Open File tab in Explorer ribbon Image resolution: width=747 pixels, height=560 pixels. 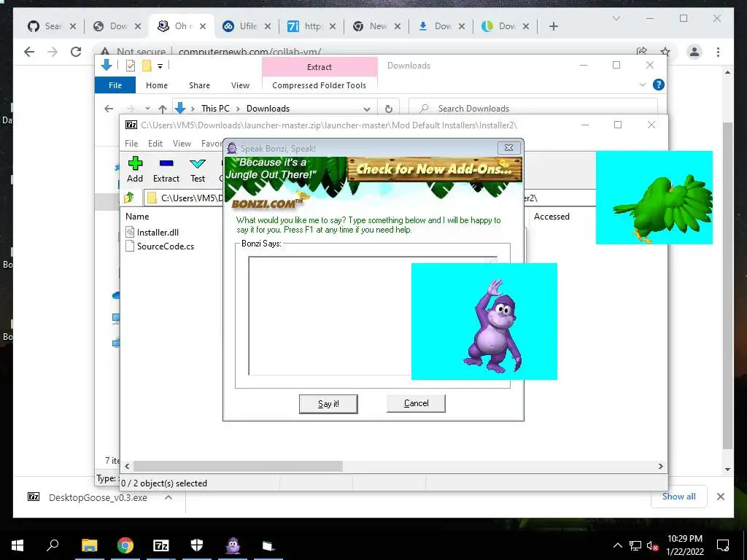tap(115, 85)
